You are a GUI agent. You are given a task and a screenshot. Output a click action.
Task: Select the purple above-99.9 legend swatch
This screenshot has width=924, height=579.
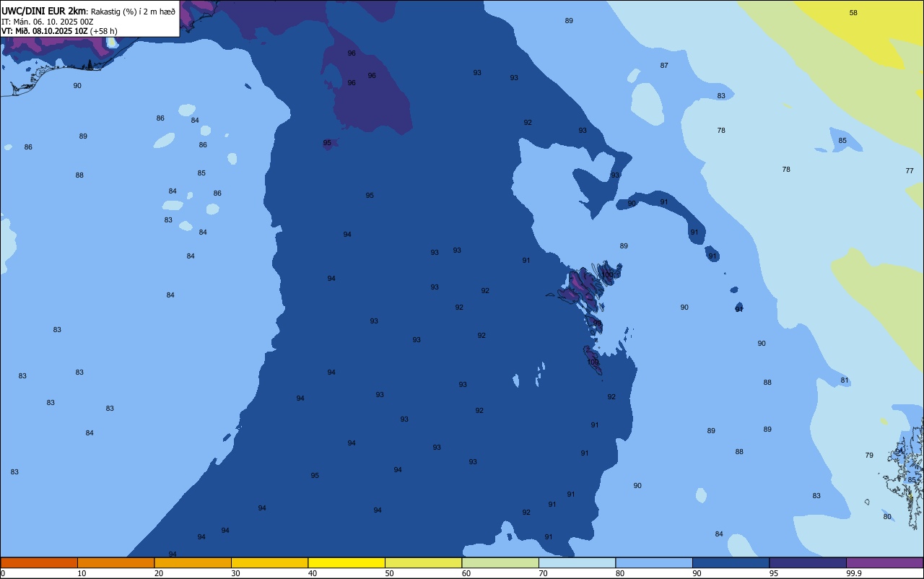(x=884, y=562)
